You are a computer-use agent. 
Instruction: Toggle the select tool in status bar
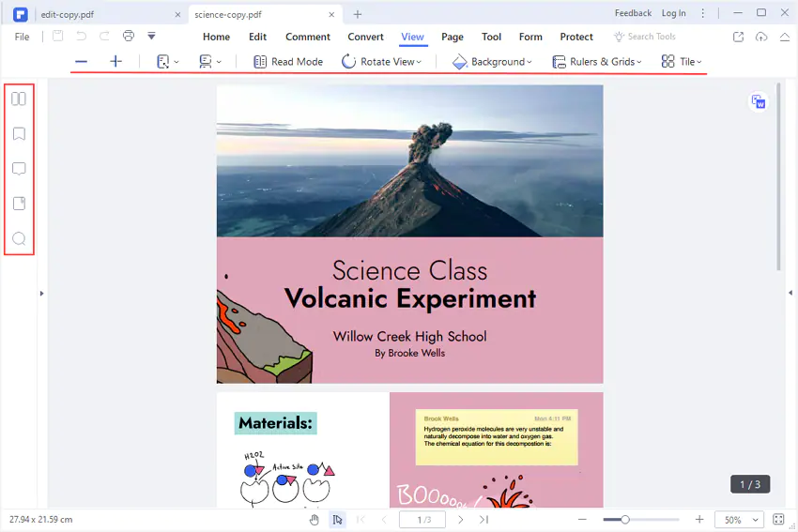337,519
